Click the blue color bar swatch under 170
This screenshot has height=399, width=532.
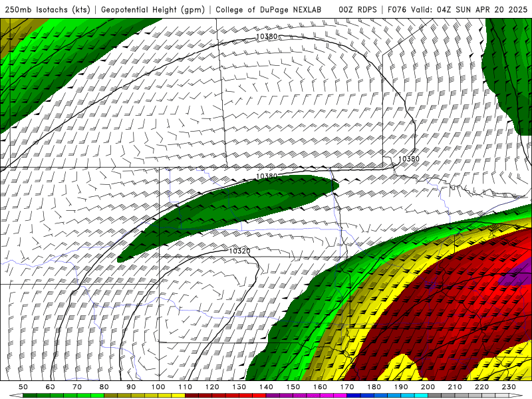tap(354, 396)
